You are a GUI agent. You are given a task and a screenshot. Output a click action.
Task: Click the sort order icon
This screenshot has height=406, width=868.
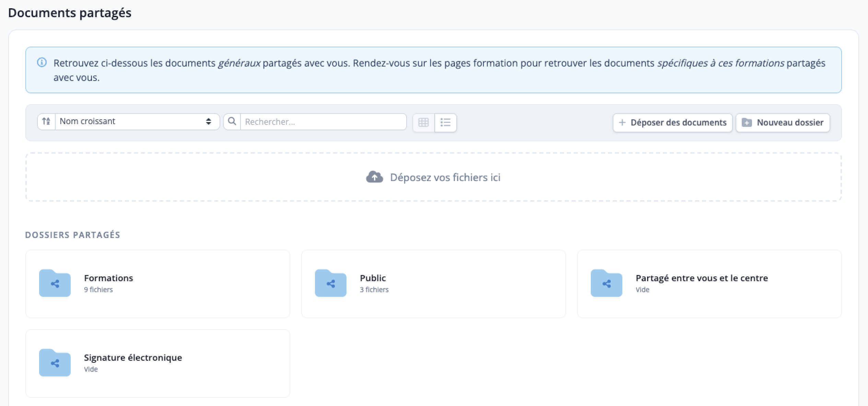click(46, 121)
